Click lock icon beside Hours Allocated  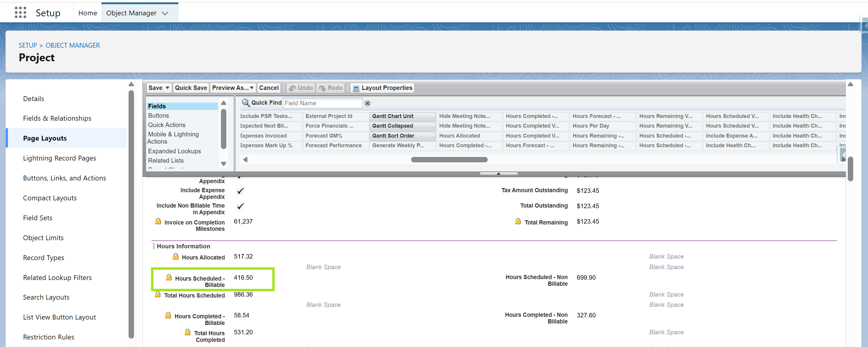(x=176, y=256)
